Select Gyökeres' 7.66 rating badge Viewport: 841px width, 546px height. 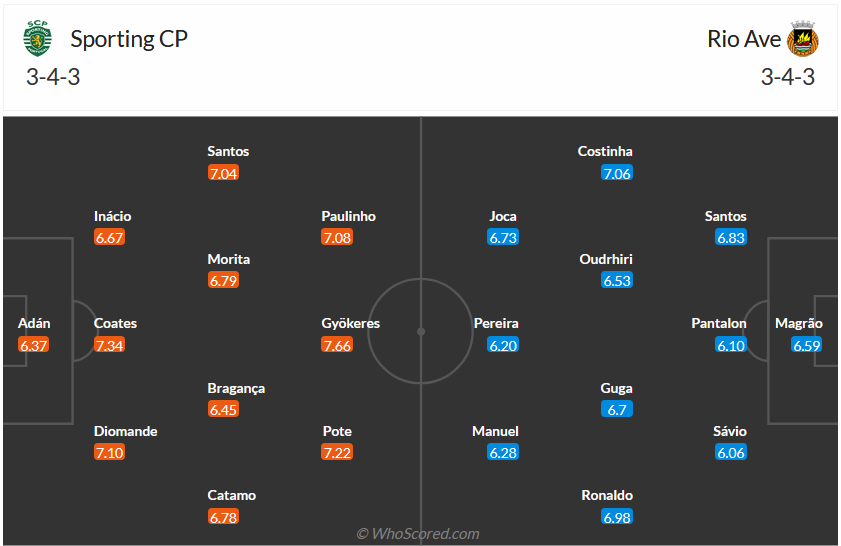pos(337,345)
